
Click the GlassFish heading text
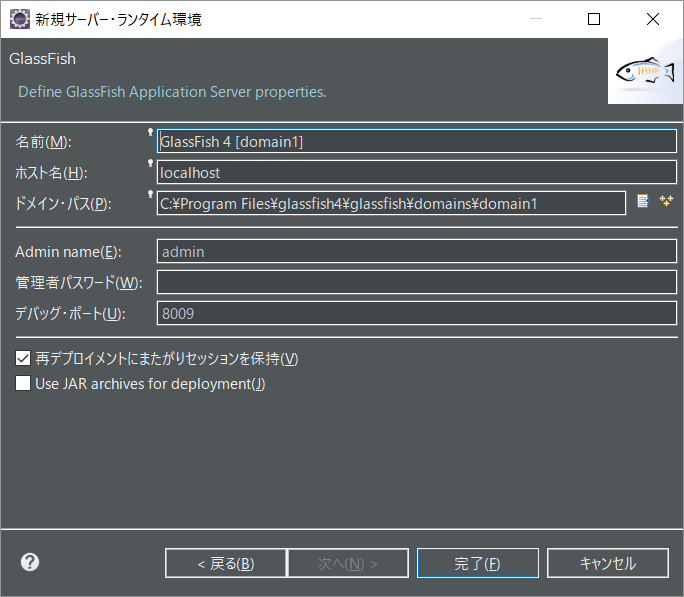pos(42,58)
